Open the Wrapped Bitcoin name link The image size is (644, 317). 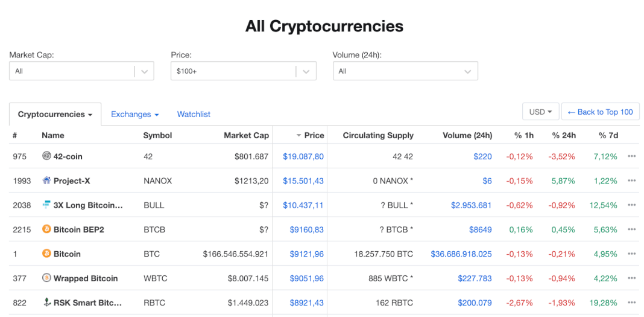tap(86, 278)
